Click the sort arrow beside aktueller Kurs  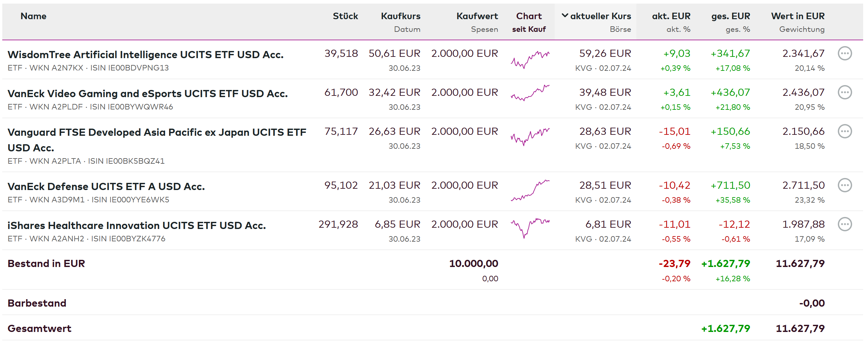[565, 16]
